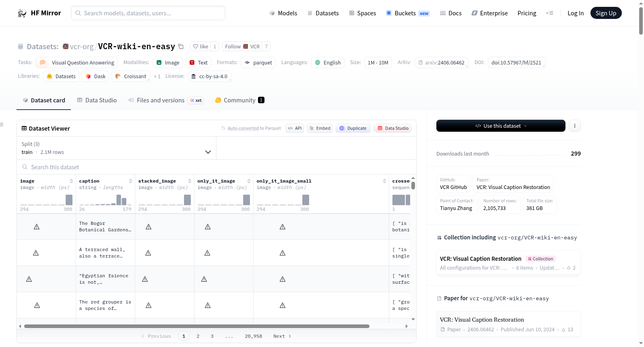Click the warning icon in the terraced wall stacked_image cell
Image resolution: width=644 pixels, height=347 pixels.
[x=148, y=253]
